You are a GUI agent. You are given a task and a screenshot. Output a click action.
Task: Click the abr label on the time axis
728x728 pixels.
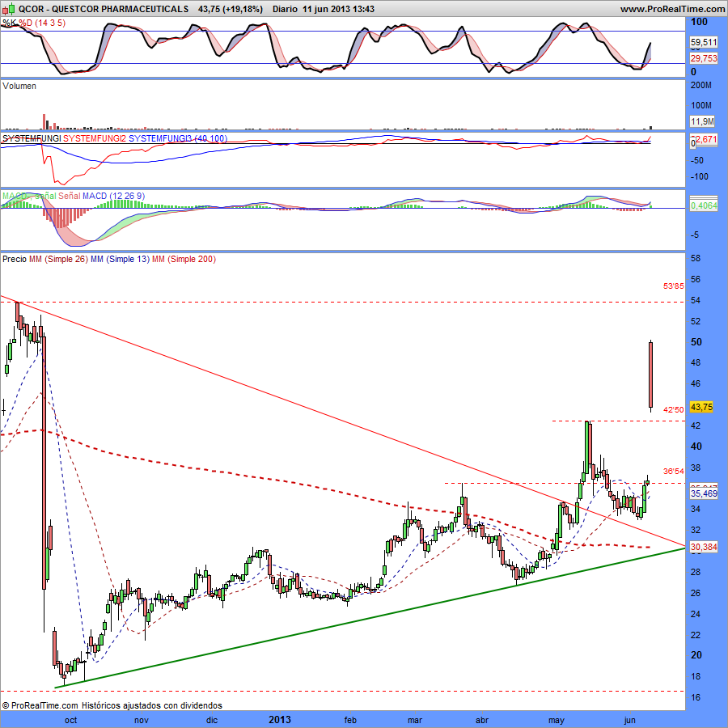point(482,720)
